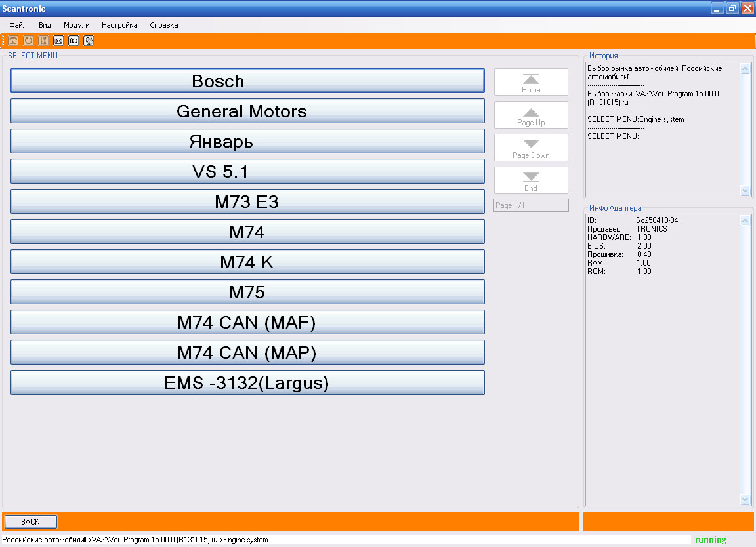Select the Bosch engine system
The image size is (756, 547).
point(247,81)
